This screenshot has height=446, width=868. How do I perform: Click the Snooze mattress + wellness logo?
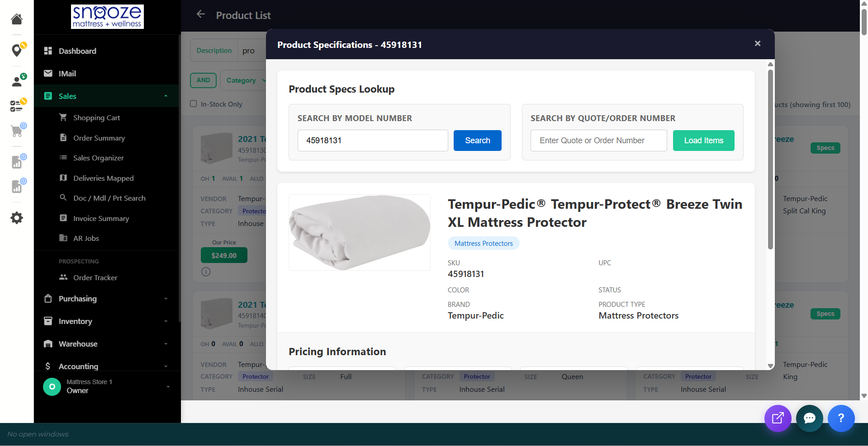[x=107, y=17]
